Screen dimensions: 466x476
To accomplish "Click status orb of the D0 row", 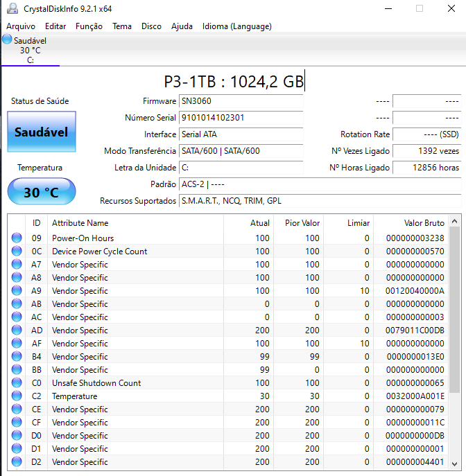I will [17, 436].
